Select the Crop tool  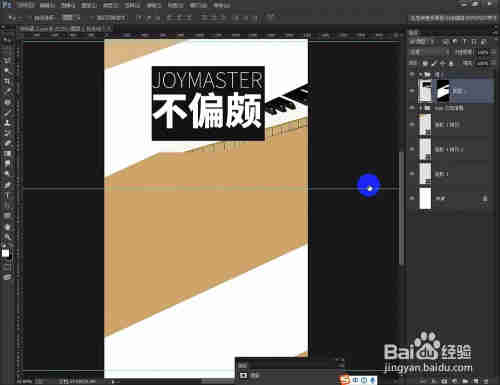pyautogui.click(x=7, y=81)
